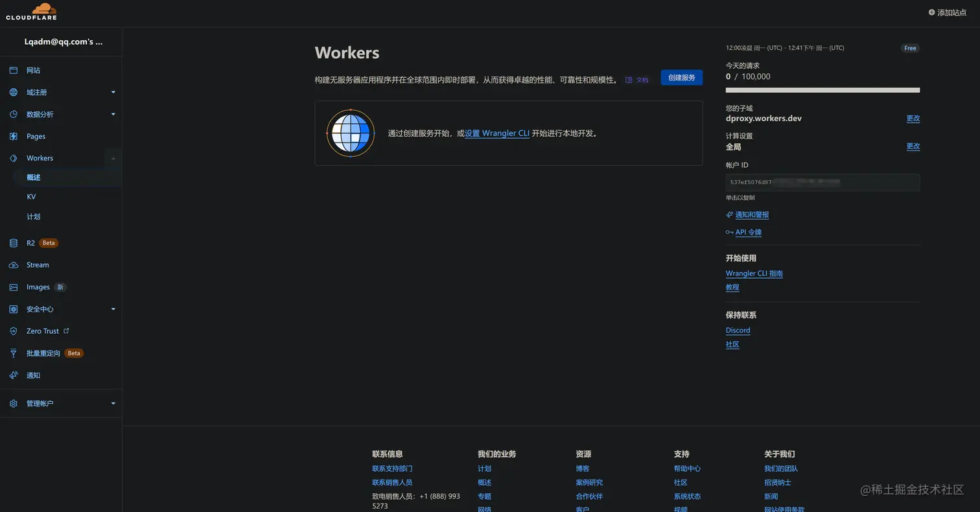The height and width of the screenshot is (512, 980).
Task: Expand the 域注册 menu arrow
Action: coord(113,93)
